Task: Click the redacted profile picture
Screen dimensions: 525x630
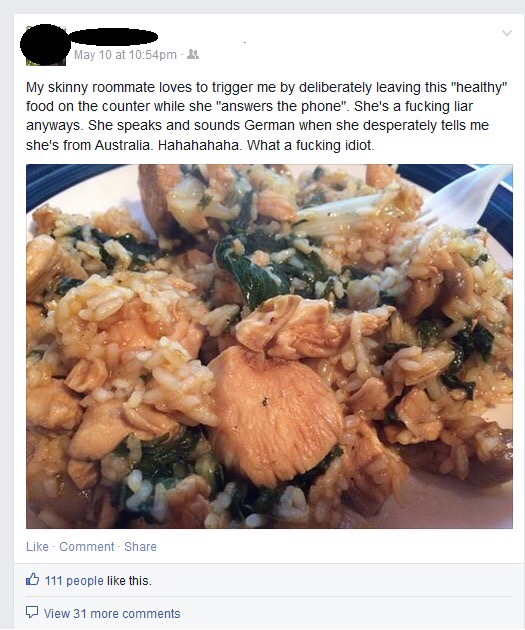Action: pos(44,45)
